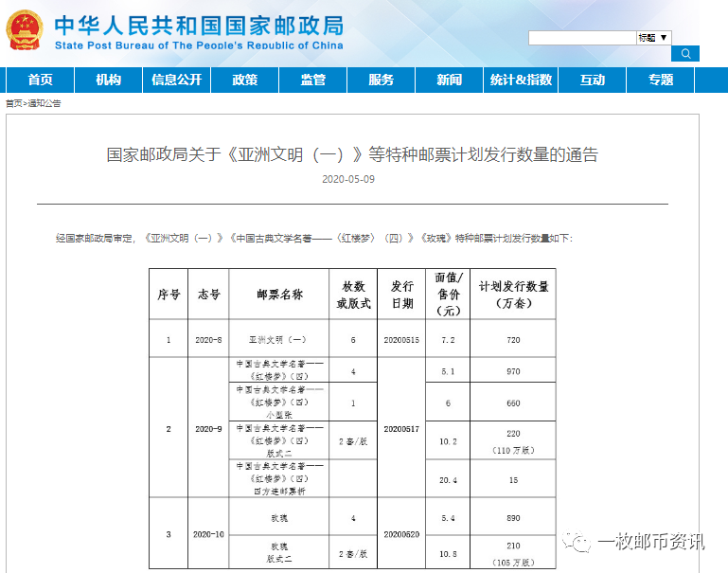Open the 标题 search type dropdown
The height and width of the screenshot is (573, 728).
click(x=654, y=38)
